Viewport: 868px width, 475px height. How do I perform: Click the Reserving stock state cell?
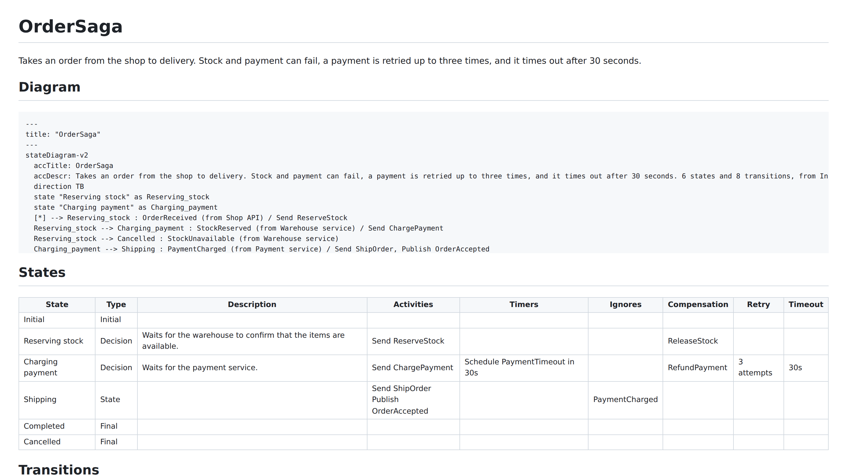pyautogui.click(x=57, y=341)
